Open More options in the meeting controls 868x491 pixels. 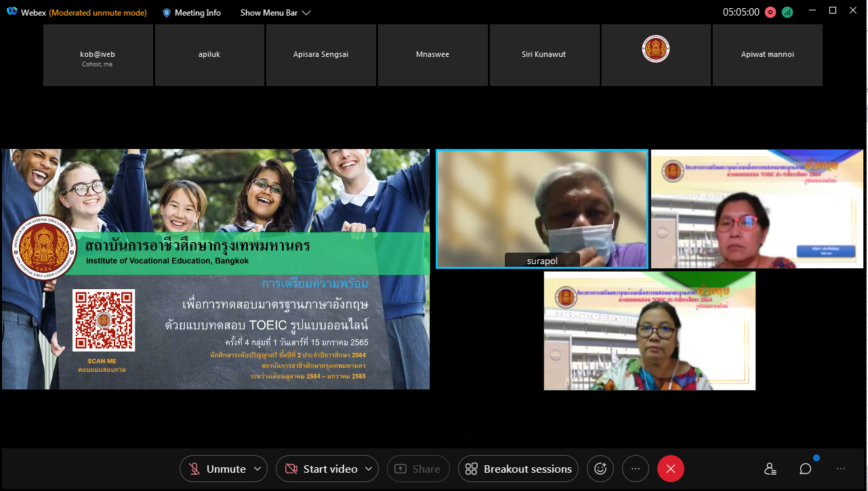coord(635,469)
